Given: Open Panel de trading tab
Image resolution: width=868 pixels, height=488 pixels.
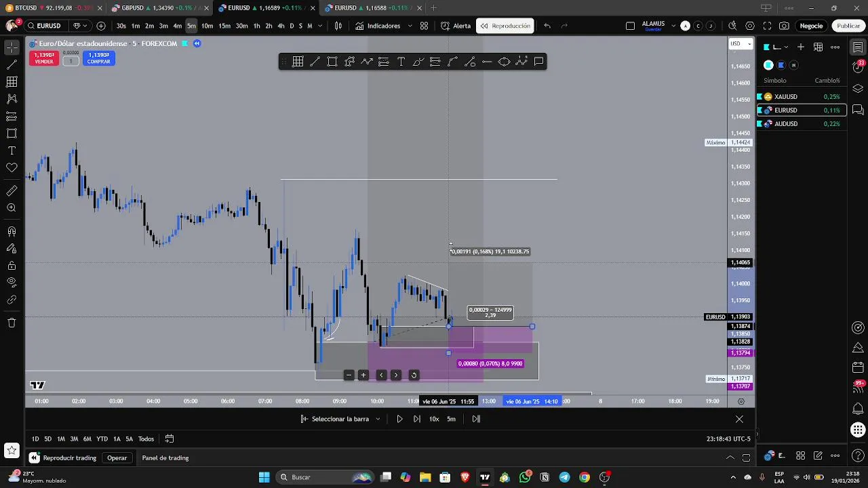Looking at the screenshot, I should coord(165,458).
